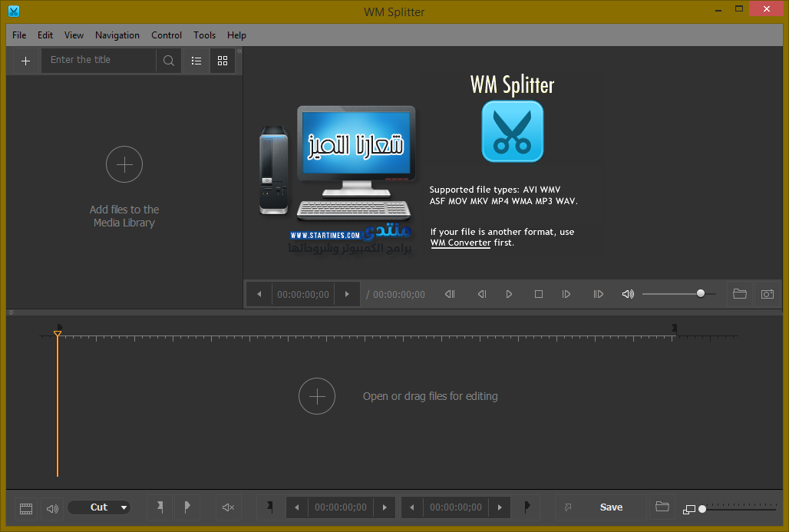Collapse the timeline panel with double chevron
This screenshot has height=532, width=789.
coord(11,313)
